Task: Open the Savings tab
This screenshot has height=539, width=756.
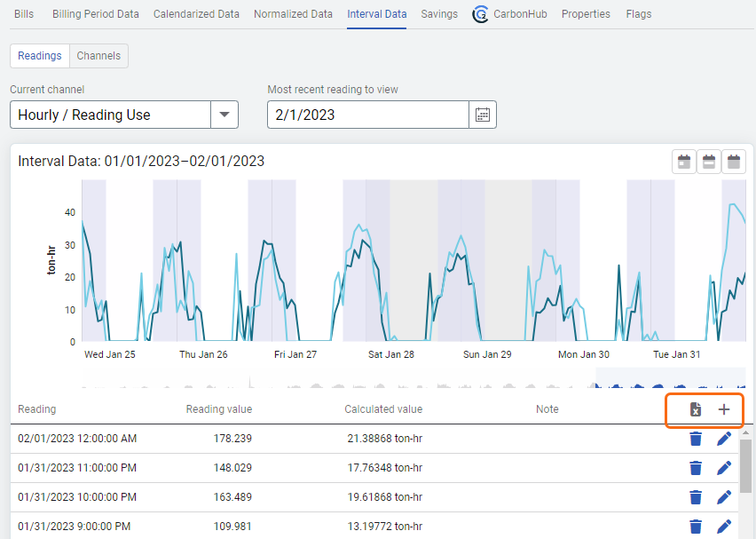Action: tap(439, 14)
